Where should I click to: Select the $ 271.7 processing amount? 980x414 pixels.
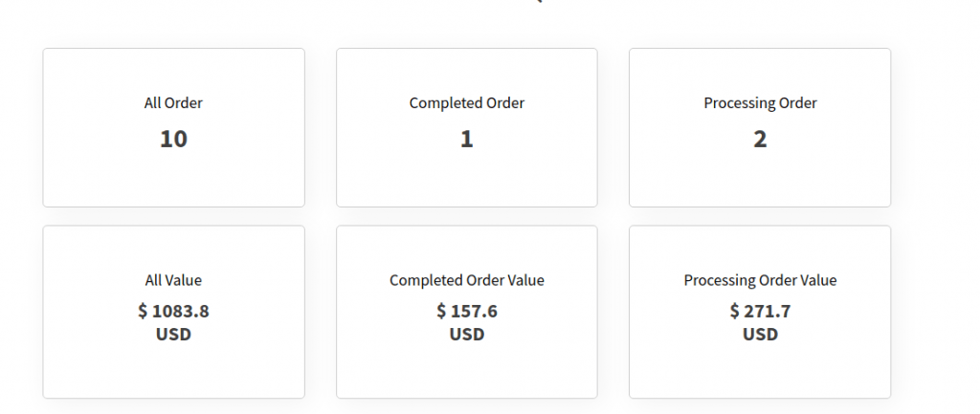pyautogui.click(x=760, y=311)
